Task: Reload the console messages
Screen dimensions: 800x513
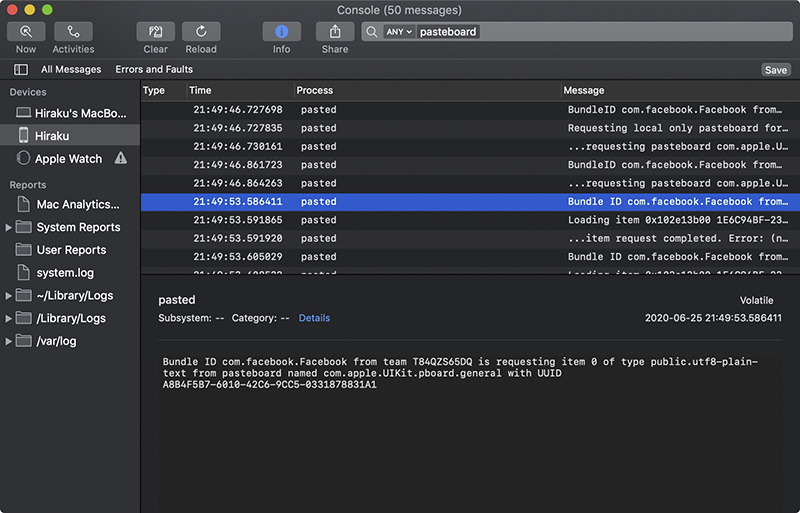Action: [x=201, y=32]
